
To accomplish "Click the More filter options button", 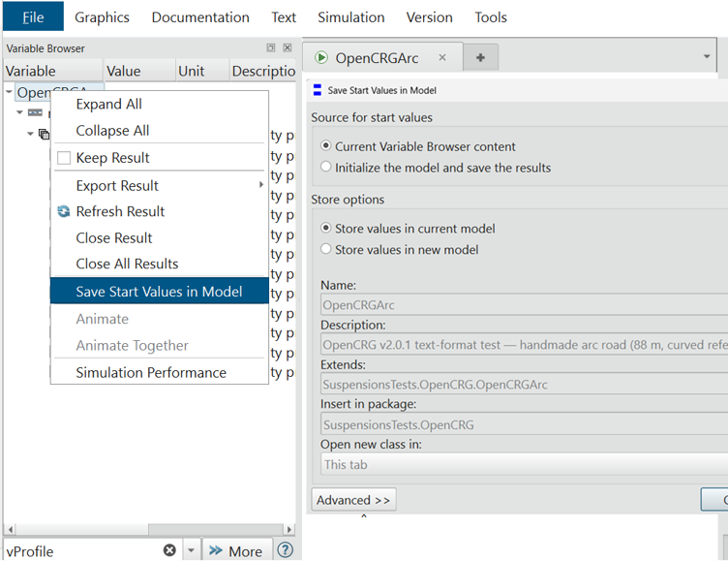I will (x=236, y=550).
